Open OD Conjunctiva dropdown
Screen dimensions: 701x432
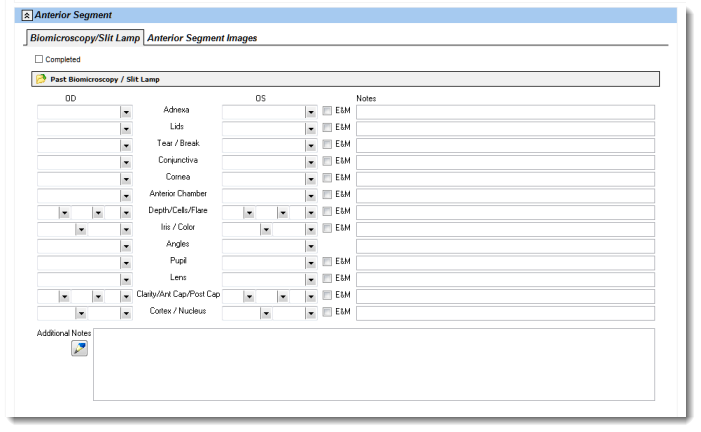click(126, 163)
